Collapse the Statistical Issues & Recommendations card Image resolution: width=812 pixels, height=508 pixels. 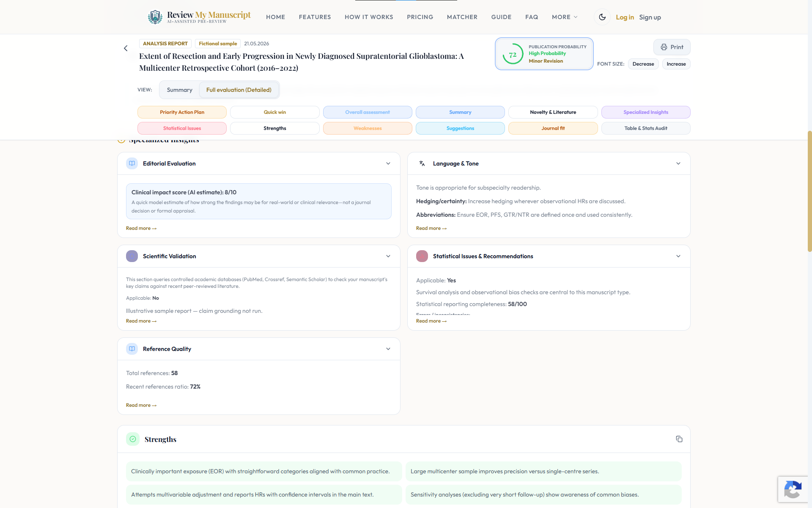[678, 256]
